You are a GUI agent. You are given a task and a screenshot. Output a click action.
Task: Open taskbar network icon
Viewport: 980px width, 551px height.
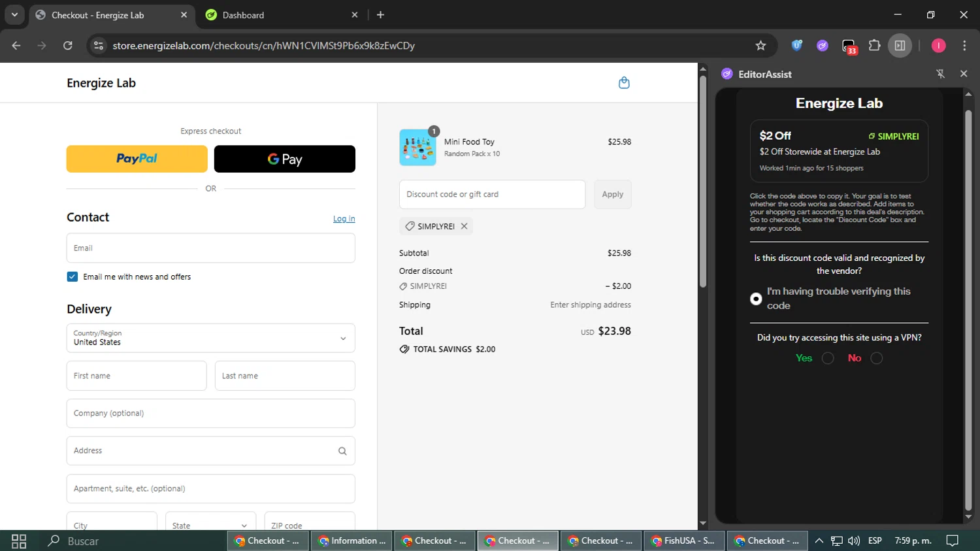pos(836,541)
